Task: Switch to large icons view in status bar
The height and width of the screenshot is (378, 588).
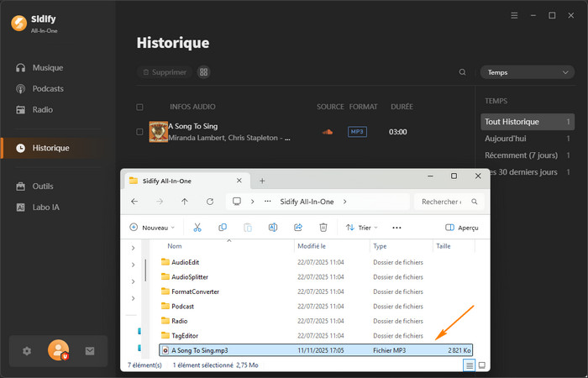Action: pos(482,365)
